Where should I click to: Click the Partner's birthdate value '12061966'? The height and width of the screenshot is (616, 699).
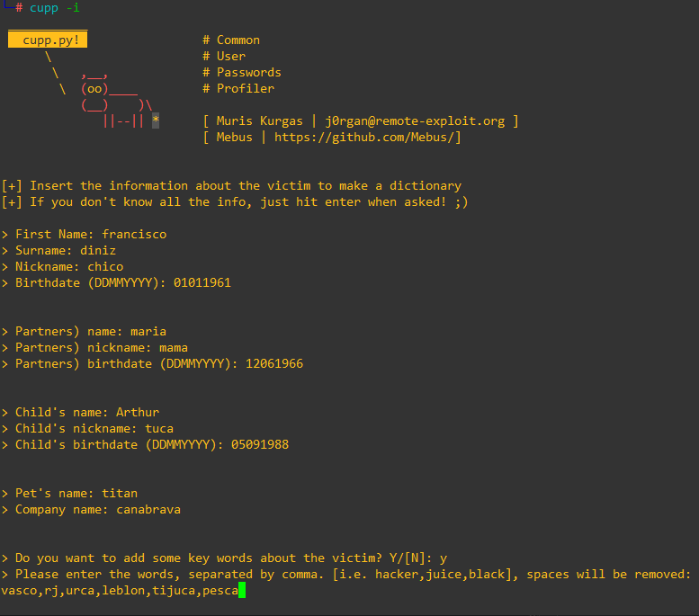pos(274,363)
